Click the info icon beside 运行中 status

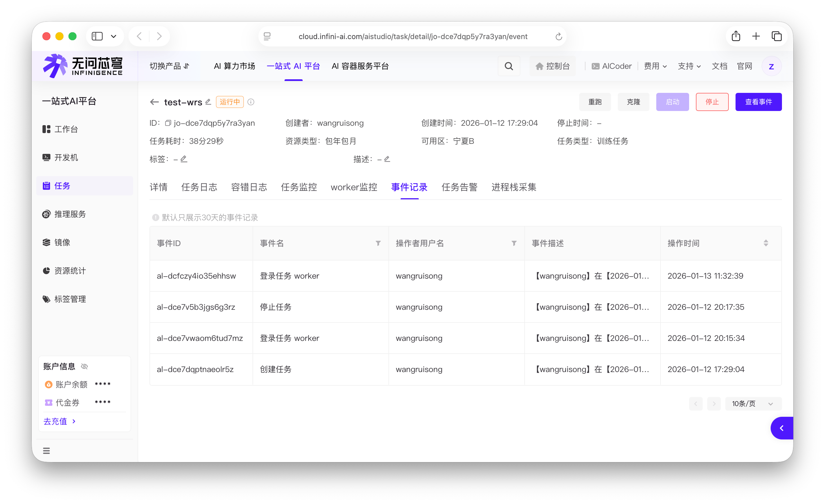tap(251, 102)
